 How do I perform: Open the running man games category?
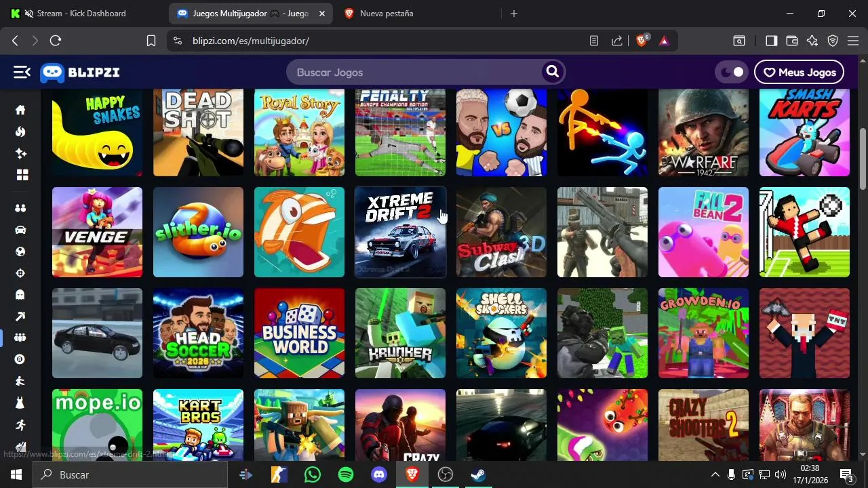tap(20, 425)
